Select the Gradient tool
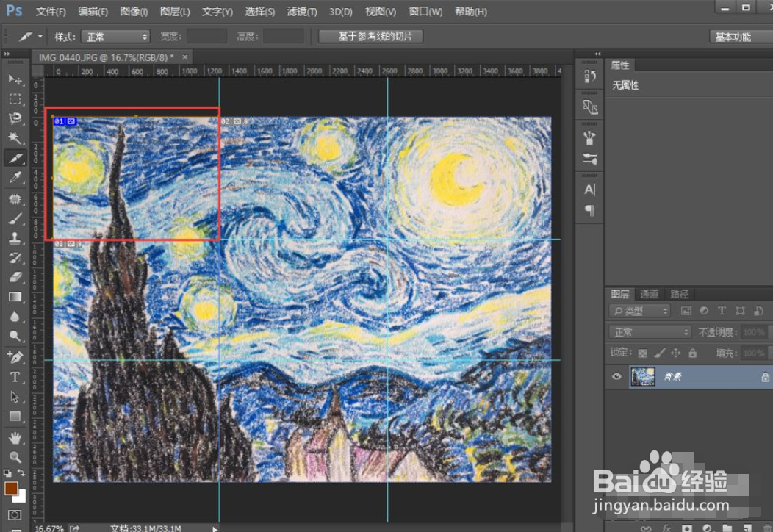This screenshot has width=773, height=532. (15, 297)
